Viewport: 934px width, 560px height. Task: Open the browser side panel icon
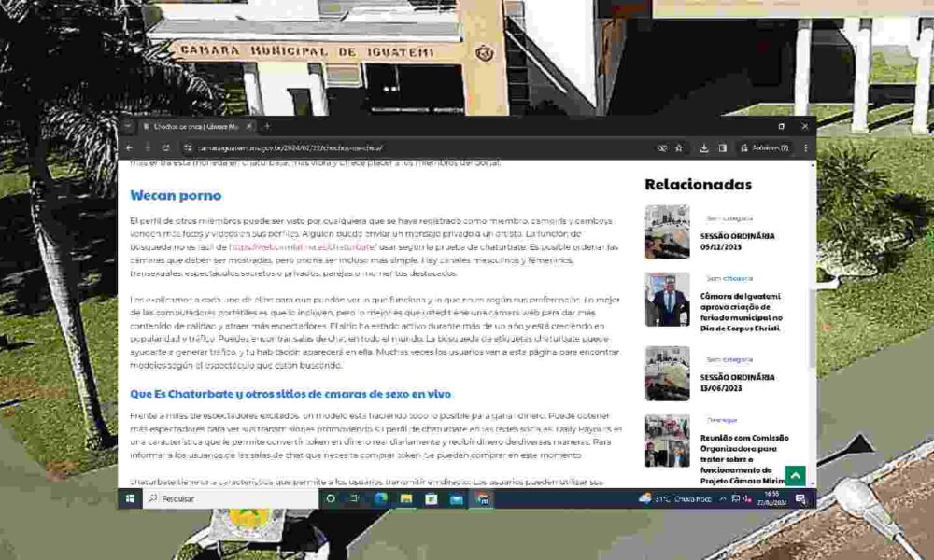click(x=722, y=147)
